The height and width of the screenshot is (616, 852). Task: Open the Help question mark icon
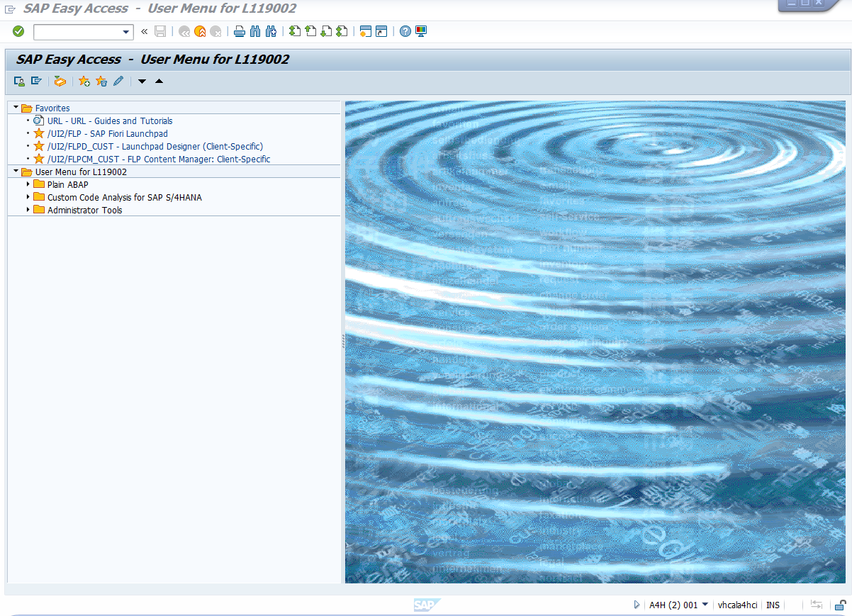click(405, 31)
